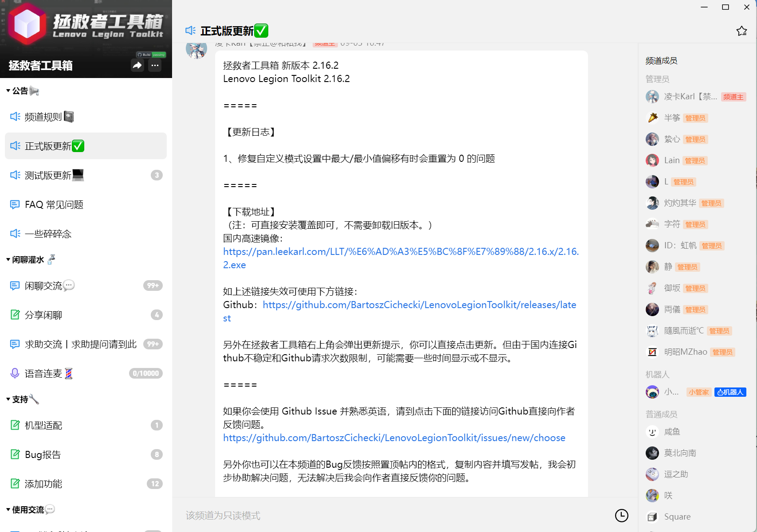Screen dimensions: 757x532
Task: Open 莫北向南 member avatar
Action: [x=652, y=453]
